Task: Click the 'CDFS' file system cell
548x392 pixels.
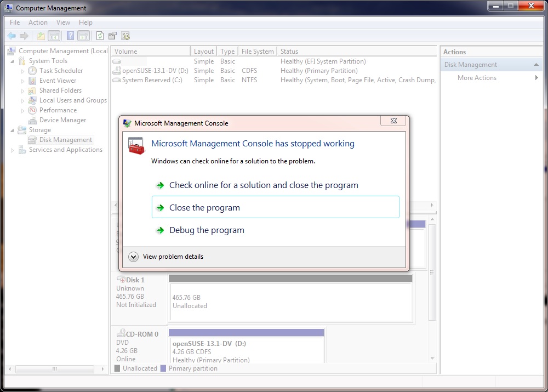Action: (249, 71)
